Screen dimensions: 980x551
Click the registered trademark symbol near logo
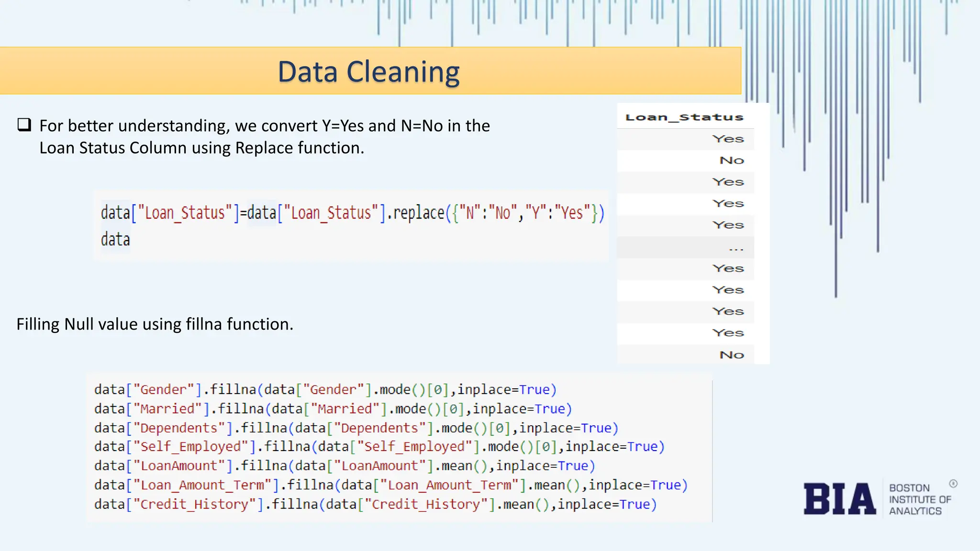[x=953, y=484]
